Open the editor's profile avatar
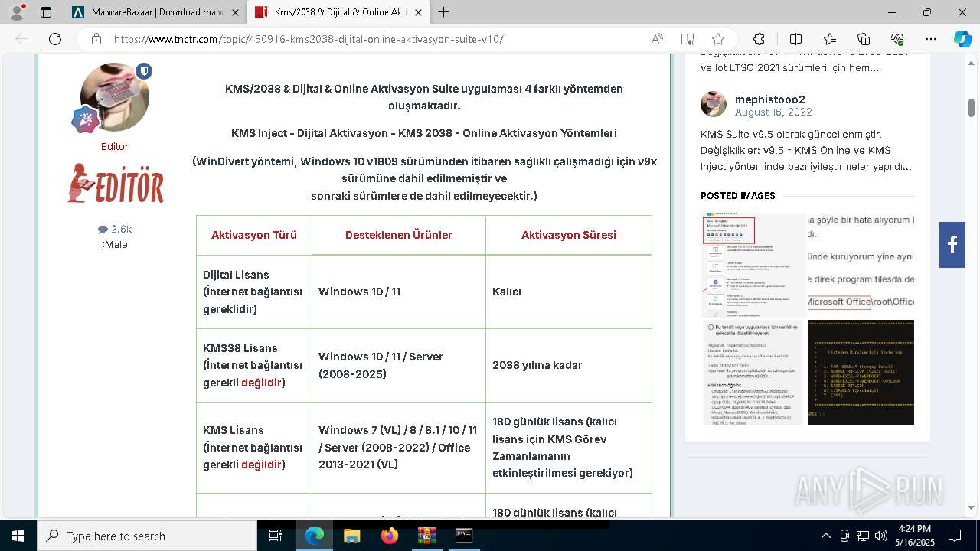 coord(115,97)
